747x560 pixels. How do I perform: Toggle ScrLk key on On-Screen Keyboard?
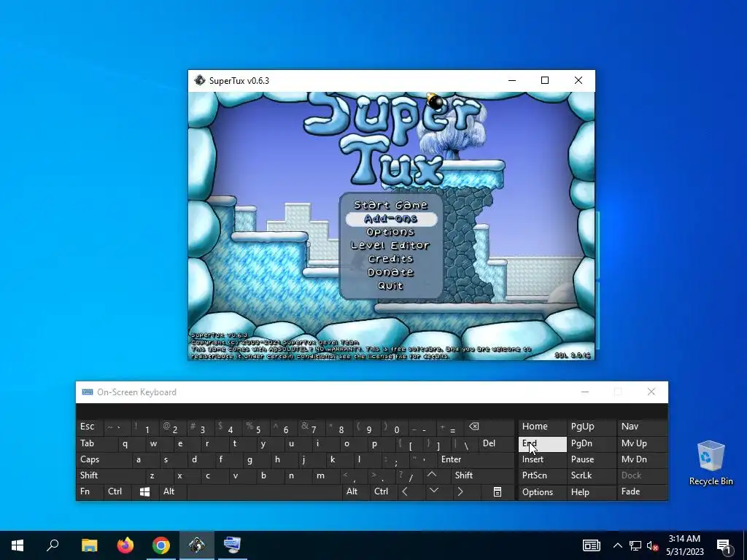pos(591,475)
